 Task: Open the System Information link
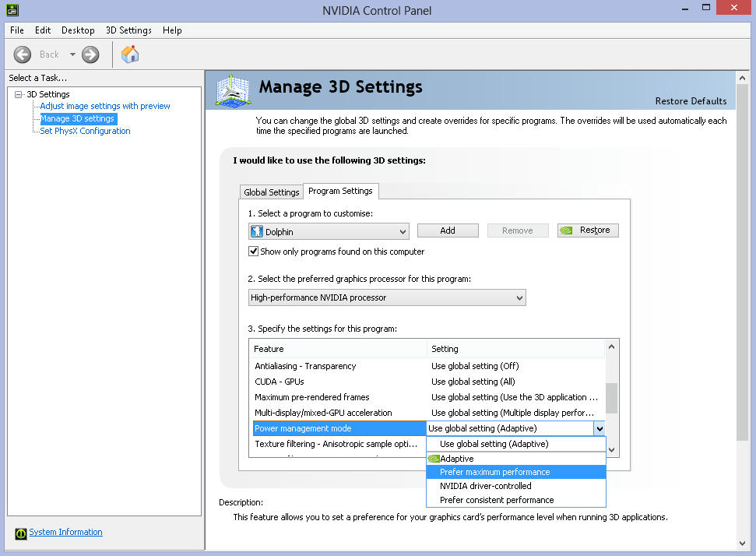(65, 532)
